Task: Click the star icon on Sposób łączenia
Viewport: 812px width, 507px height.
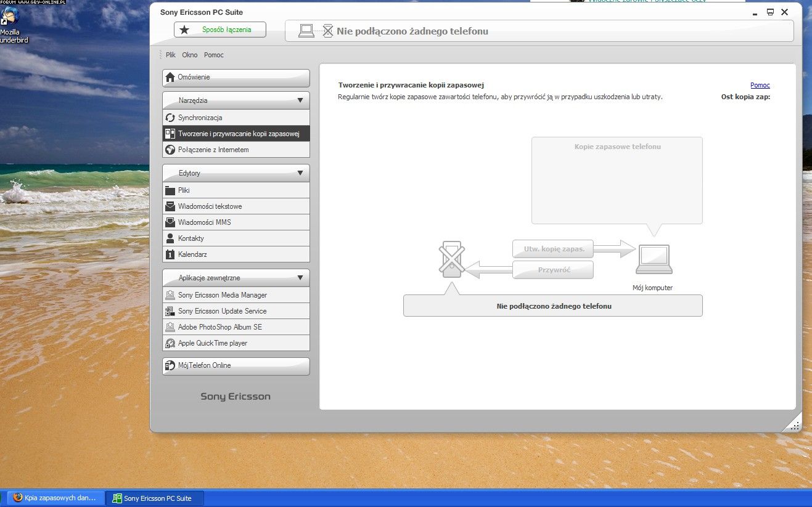Action: tap(184, 30)
